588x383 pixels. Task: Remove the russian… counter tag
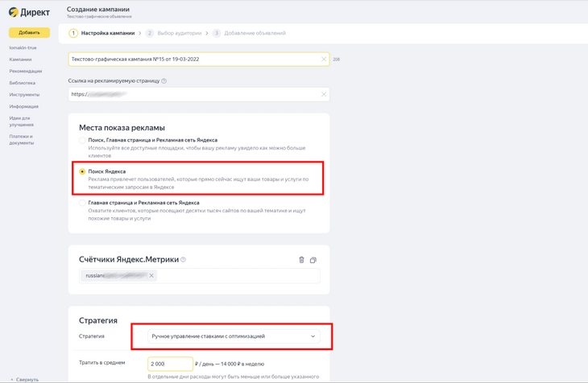pyautogui.click(x=151, y=275)
